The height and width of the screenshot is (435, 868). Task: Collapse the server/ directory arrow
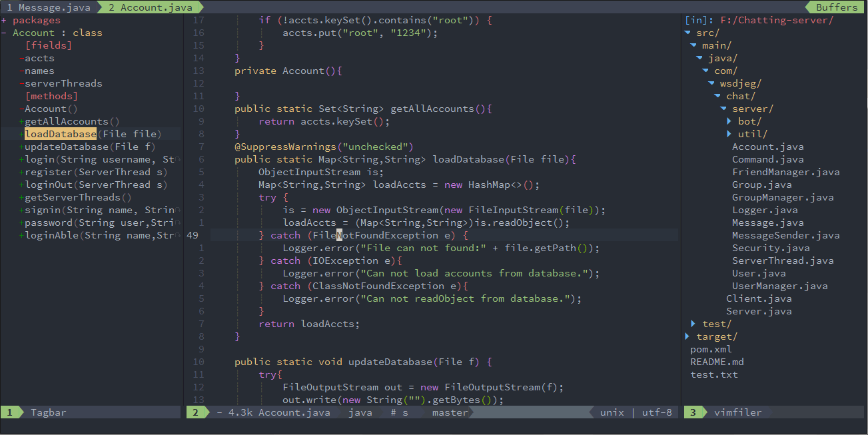[723, 109]
